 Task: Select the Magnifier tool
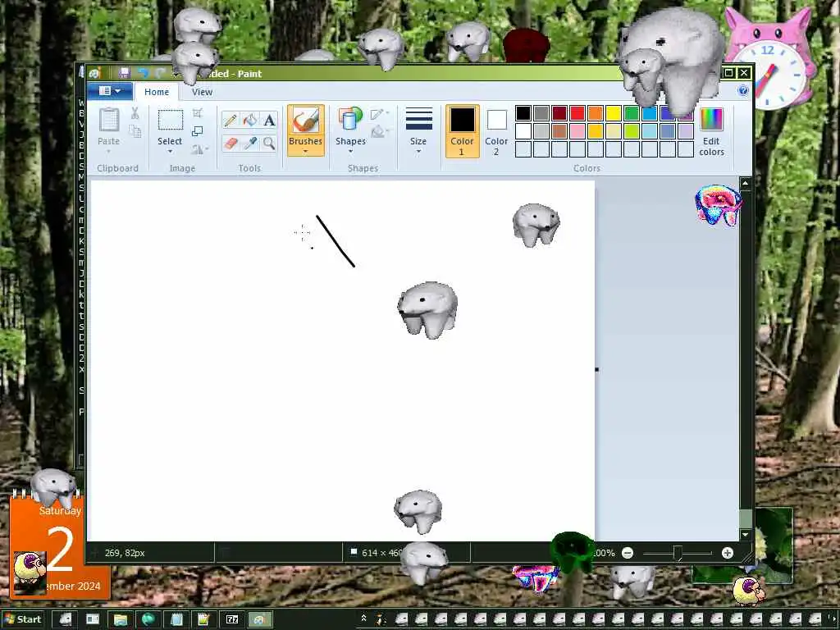269,143
